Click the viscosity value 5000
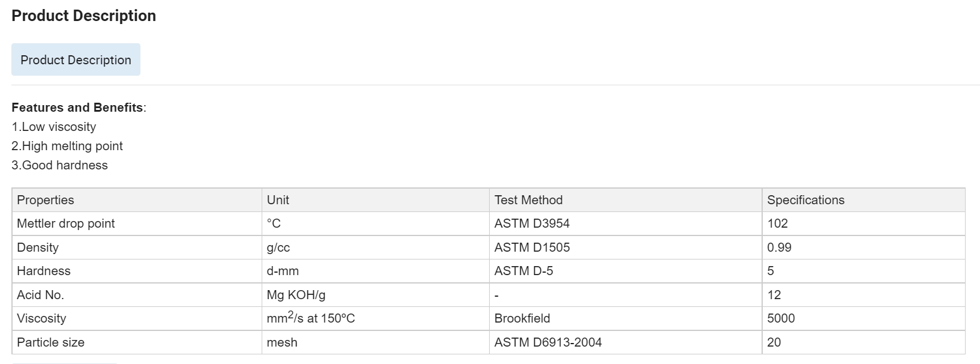Viewport: 980px width, 364px height. point(781,318)
